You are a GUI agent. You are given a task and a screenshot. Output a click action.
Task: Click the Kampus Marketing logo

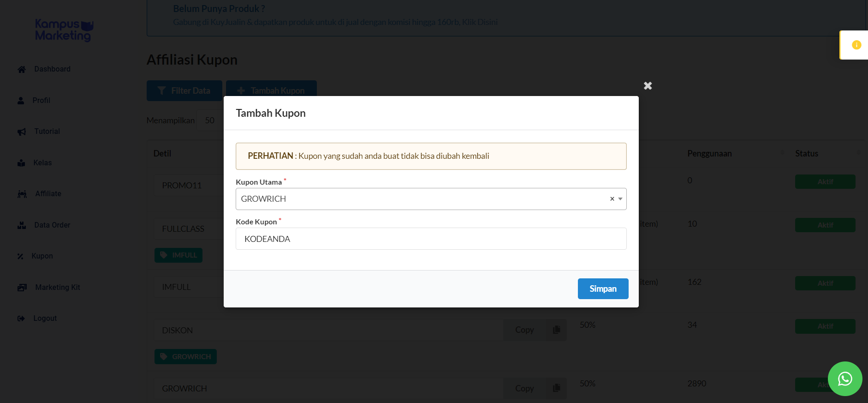coord(64,30)
